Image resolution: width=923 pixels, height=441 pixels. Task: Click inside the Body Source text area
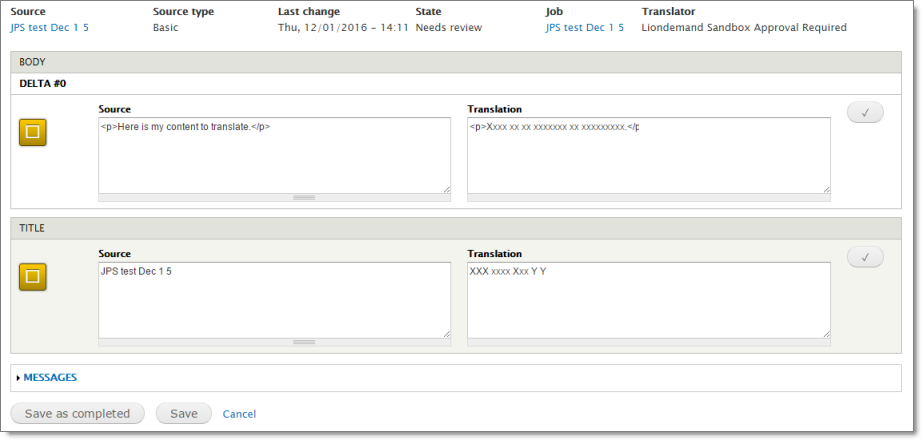point(274,155)
